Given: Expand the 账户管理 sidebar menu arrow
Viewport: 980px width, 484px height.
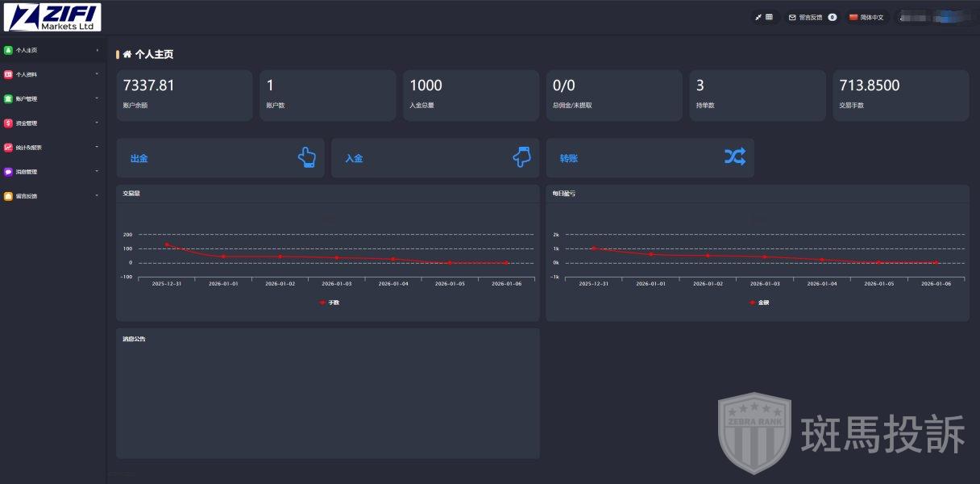Looking at the screenshot, I should pos(97,98).
